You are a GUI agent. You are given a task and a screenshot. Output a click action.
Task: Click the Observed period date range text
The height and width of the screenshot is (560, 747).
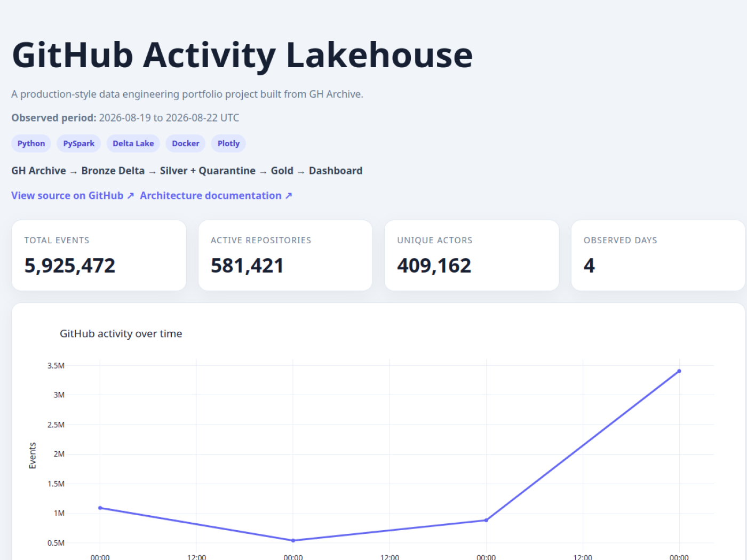coord(169,118)
